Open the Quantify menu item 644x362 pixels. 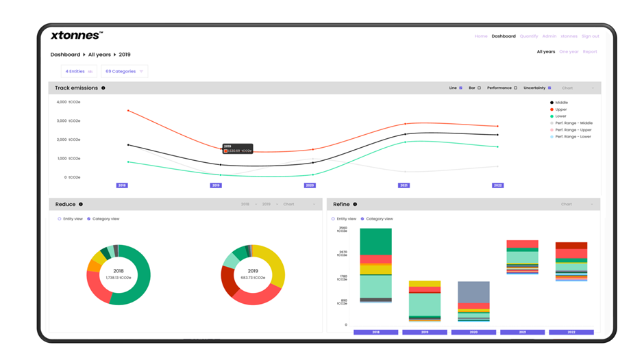coord(529,36)
